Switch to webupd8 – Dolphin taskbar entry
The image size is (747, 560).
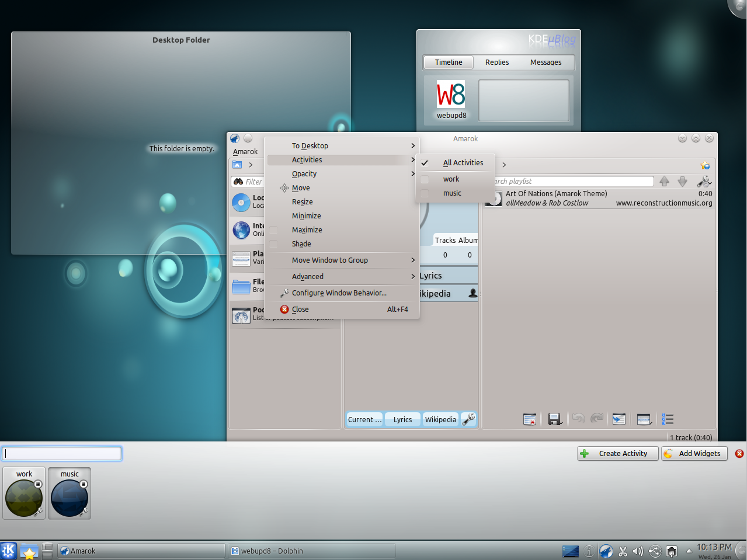pos(312,551)
